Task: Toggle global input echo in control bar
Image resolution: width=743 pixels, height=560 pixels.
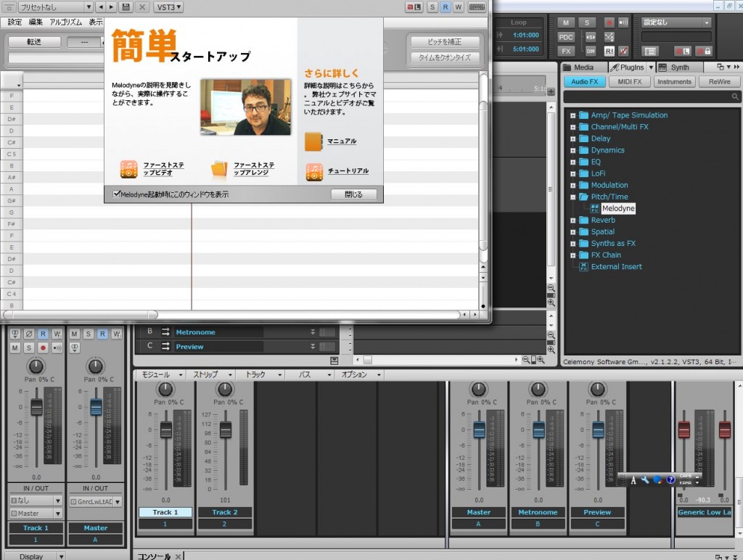Action: [x=623, y=22]
